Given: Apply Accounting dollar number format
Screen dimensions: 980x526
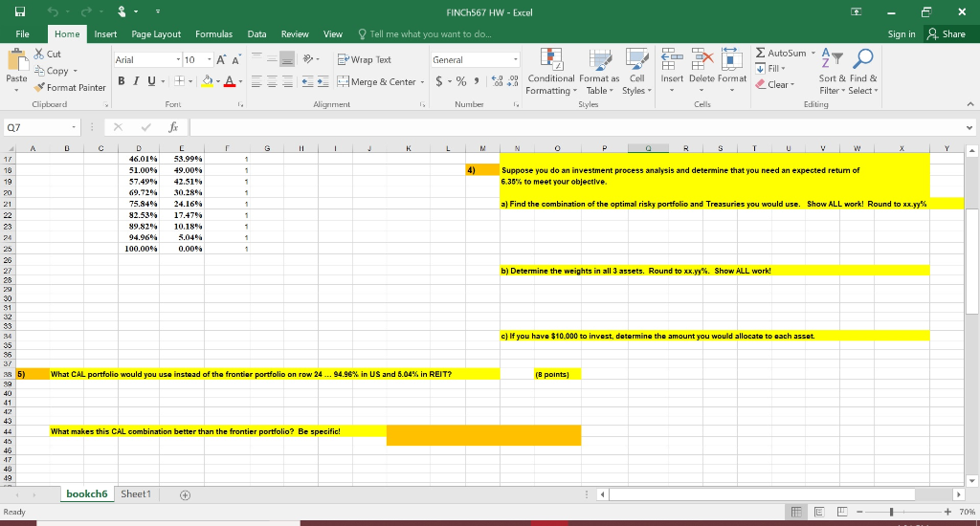Looking at the screenshot, I should (x=439, y=81).
